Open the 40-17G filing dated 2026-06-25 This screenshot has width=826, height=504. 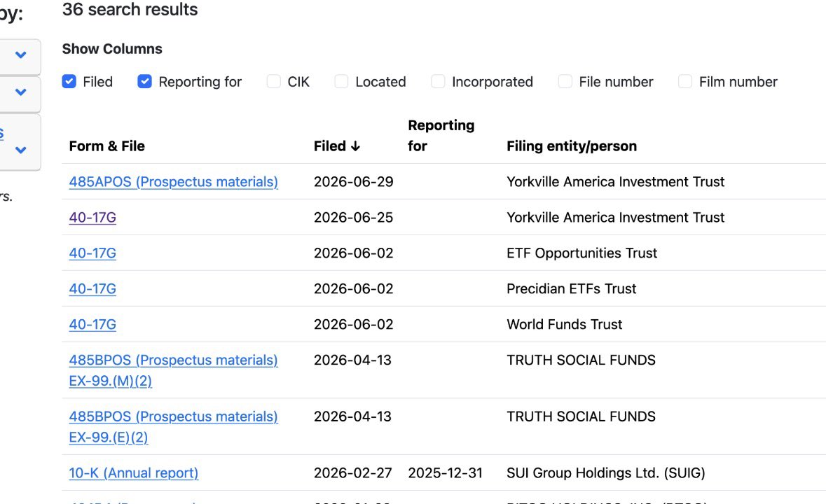point(92,218)
